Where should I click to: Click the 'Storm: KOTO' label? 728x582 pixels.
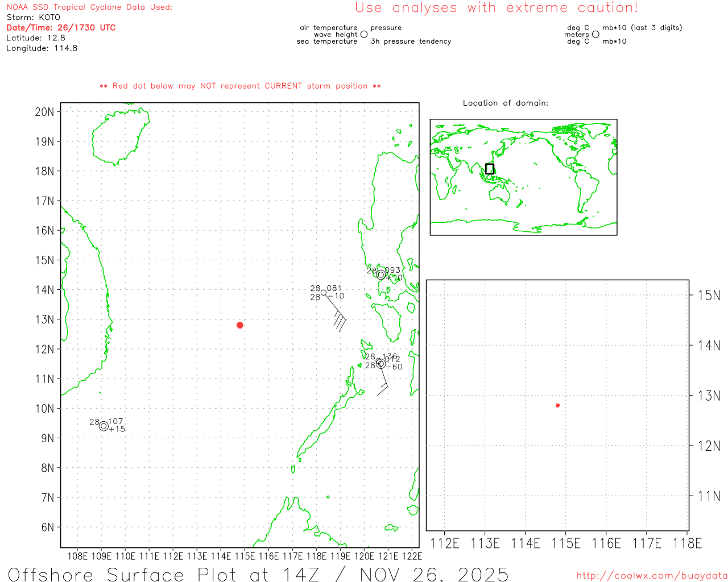click(33, 18)
